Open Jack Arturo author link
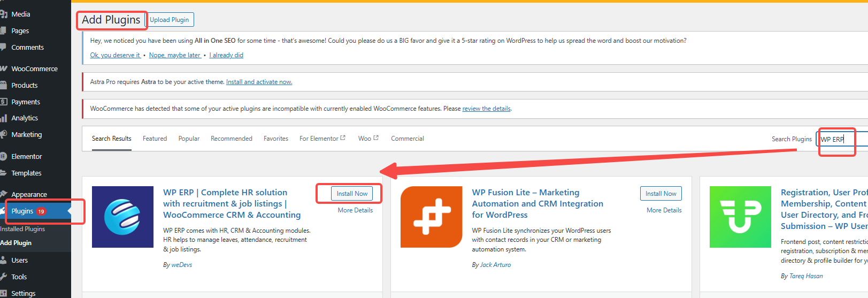The image size is (868, 298). (495, 265)
